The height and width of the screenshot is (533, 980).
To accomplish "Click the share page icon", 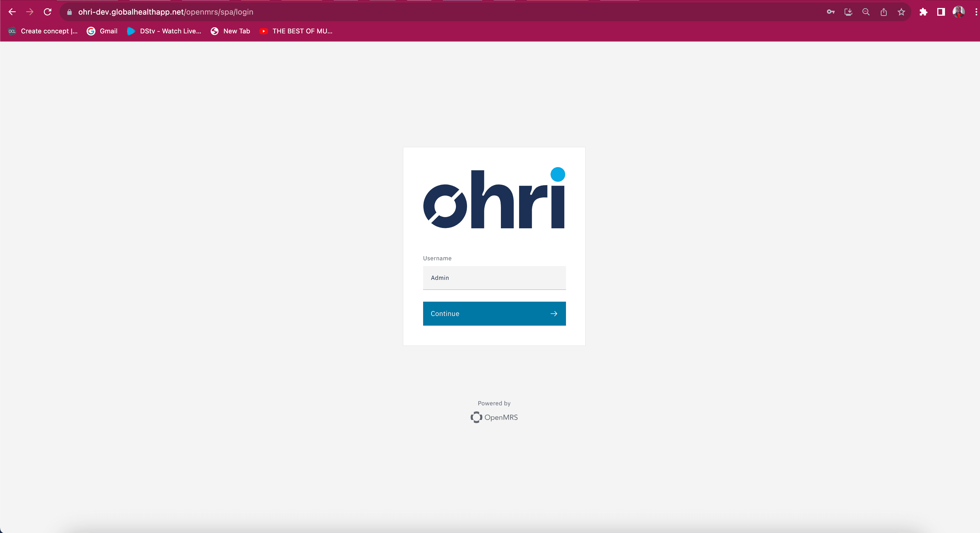I will pos(884,12).
